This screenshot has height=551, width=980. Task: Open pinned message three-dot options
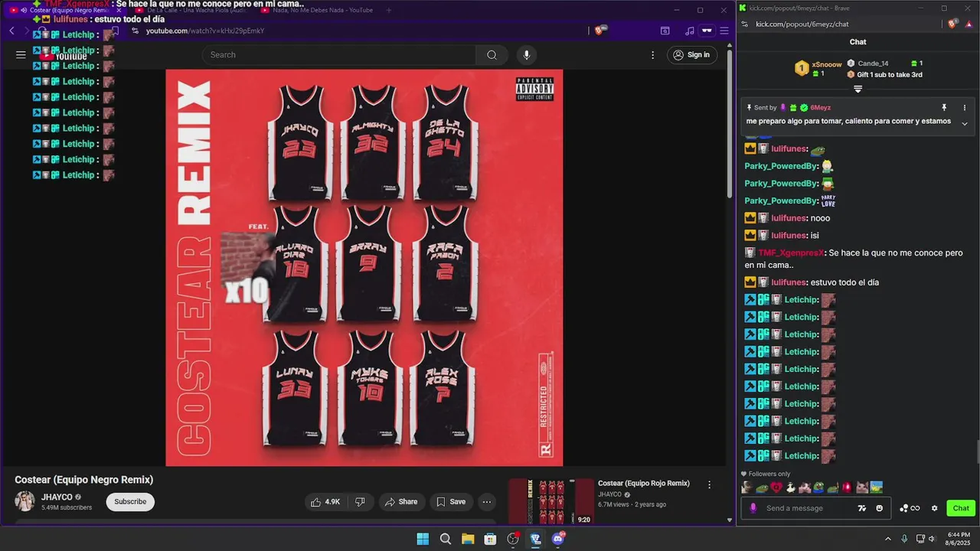(965, 108)
